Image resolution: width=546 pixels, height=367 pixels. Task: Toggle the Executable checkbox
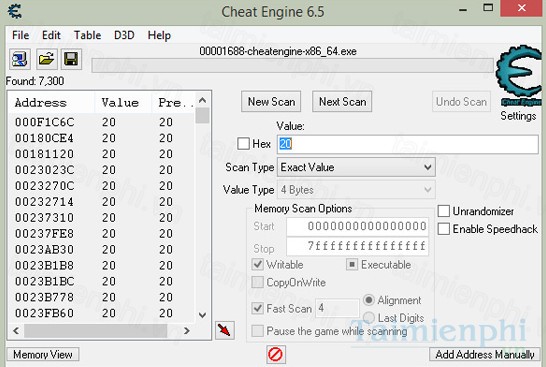(x=352, y=265)
